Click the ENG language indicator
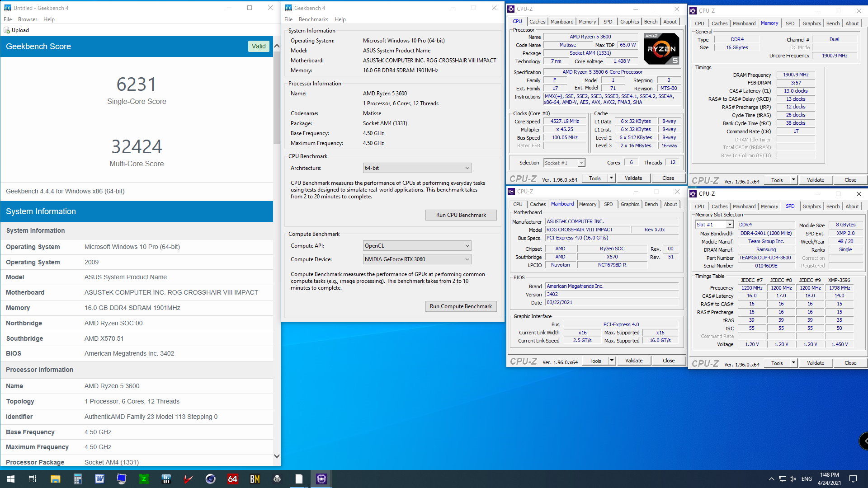Screen dimensions: 868x488 [x=807, y=479]
